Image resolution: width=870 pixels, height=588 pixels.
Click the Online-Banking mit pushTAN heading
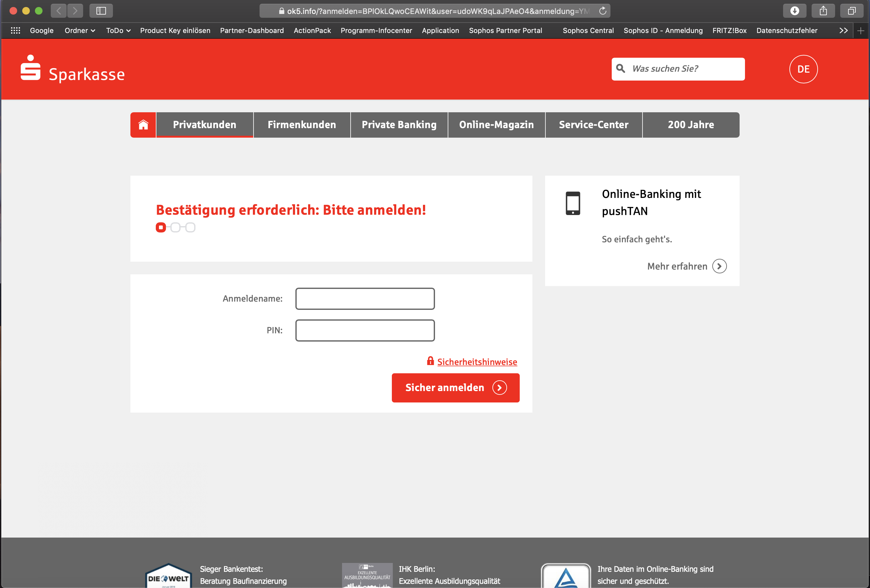(x=651, y=202)
